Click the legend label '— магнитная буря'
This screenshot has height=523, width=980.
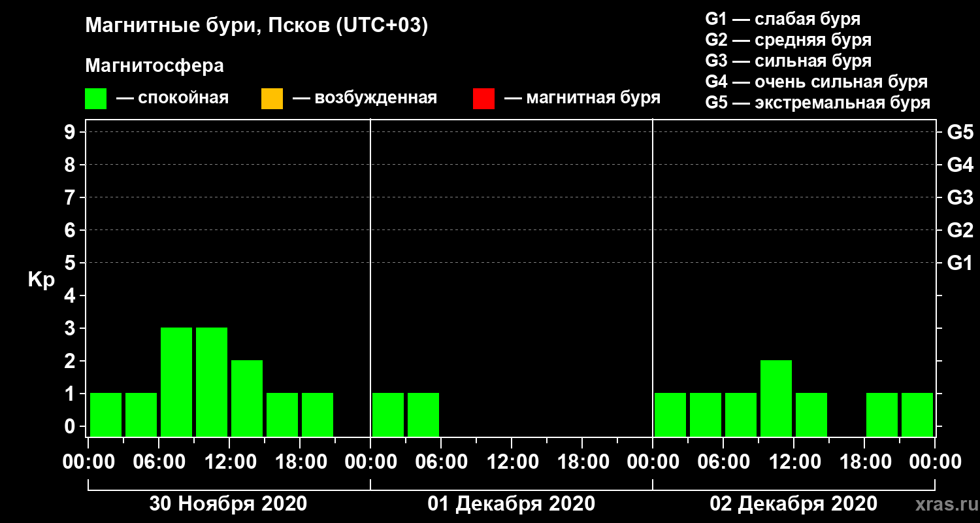click(583, 98)
